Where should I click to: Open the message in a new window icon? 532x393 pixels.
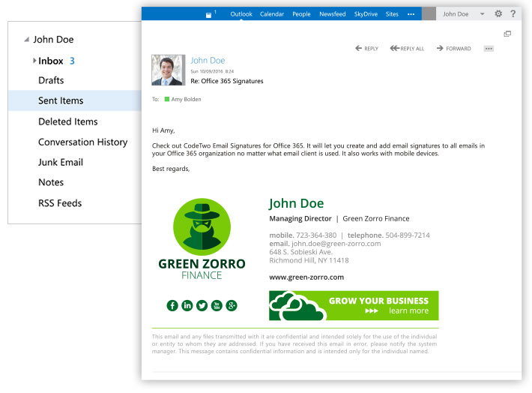click(507, 34)
